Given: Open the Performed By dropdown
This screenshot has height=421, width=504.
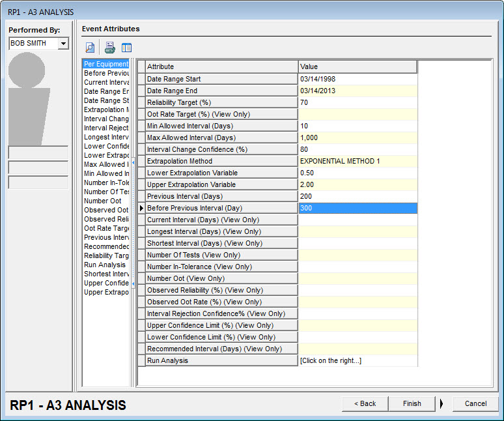Looking at the screenshot, I should 63,44.
